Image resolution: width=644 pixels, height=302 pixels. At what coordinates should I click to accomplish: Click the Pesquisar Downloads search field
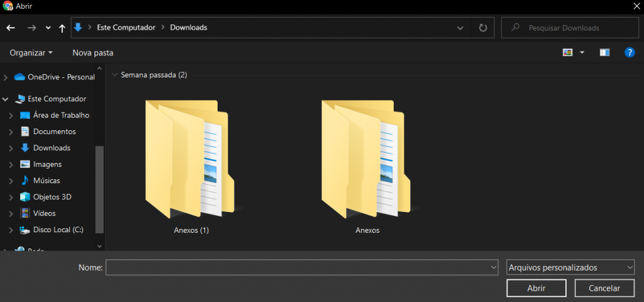pyautogui.click(x=570, y=28)
